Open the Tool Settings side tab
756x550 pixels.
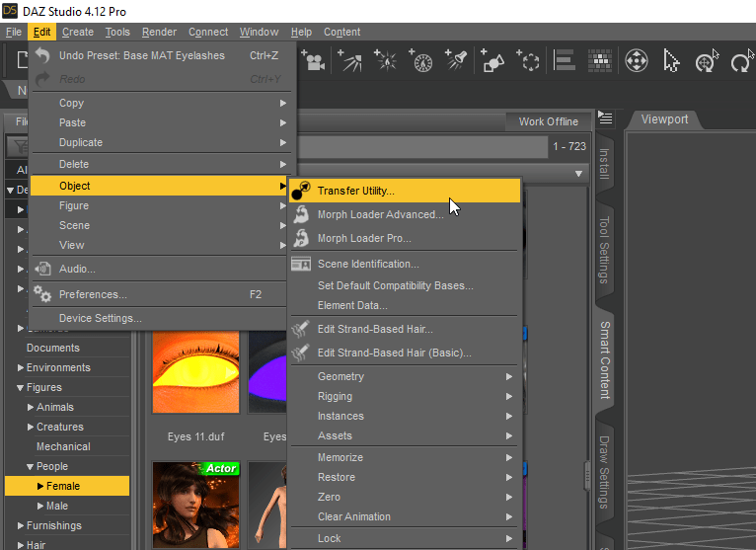coord(604,250)
